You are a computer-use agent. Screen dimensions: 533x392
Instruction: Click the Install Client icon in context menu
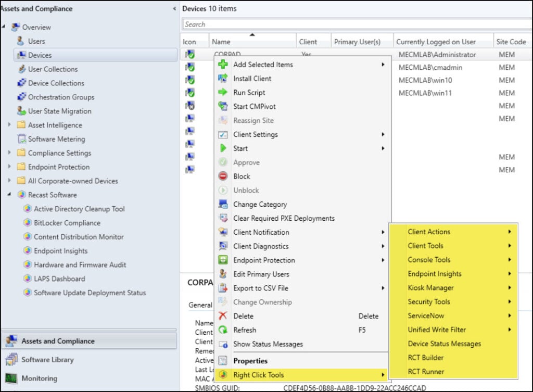(x=223, y=78)
